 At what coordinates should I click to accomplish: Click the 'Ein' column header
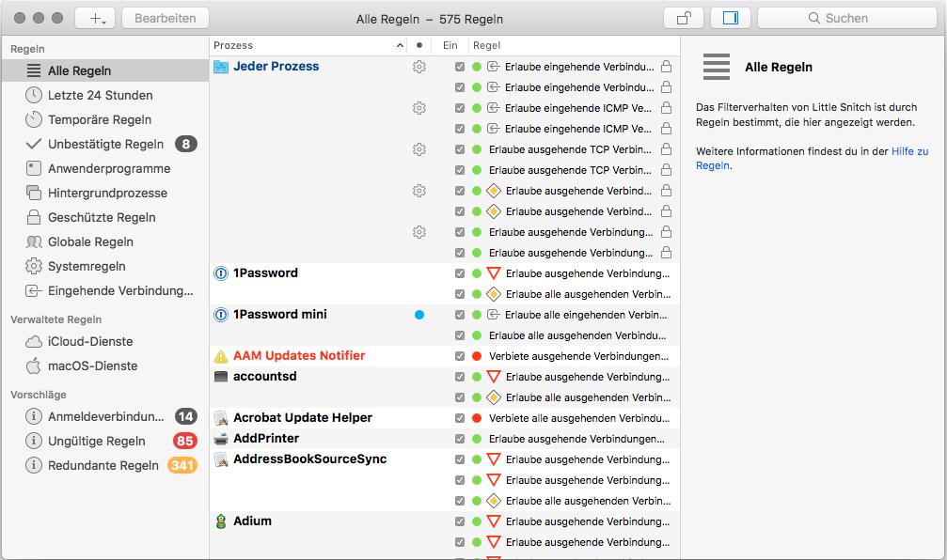point(450,45)
